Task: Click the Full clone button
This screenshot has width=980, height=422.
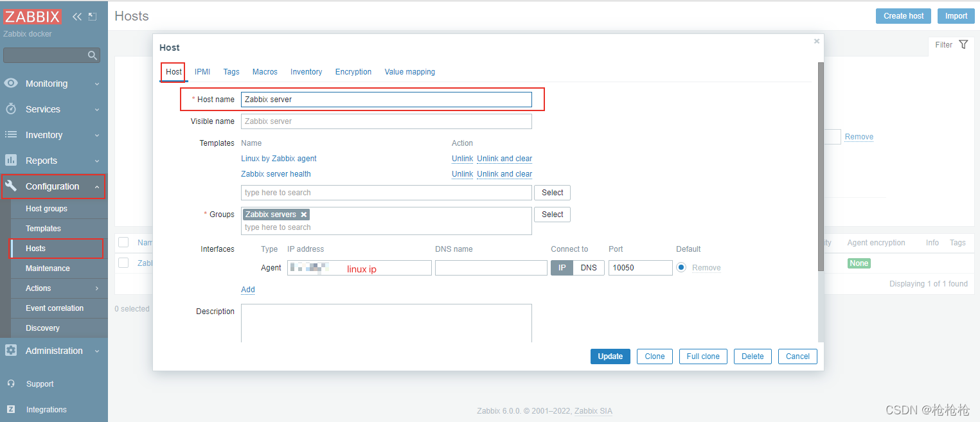Action: pos(703,356)
